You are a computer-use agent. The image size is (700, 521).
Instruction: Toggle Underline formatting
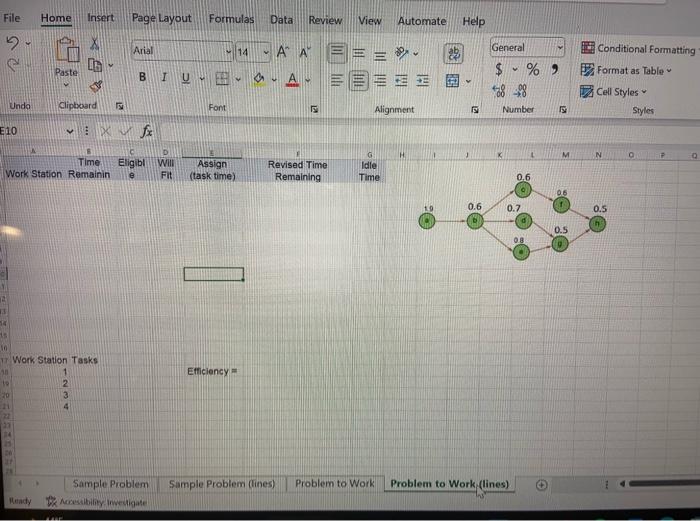coord(186,78)
